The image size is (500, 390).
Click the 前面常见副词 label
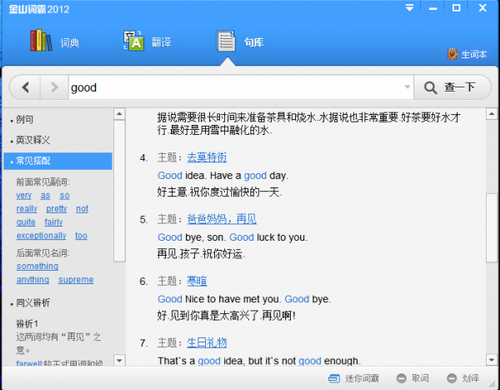pos(43,182)
